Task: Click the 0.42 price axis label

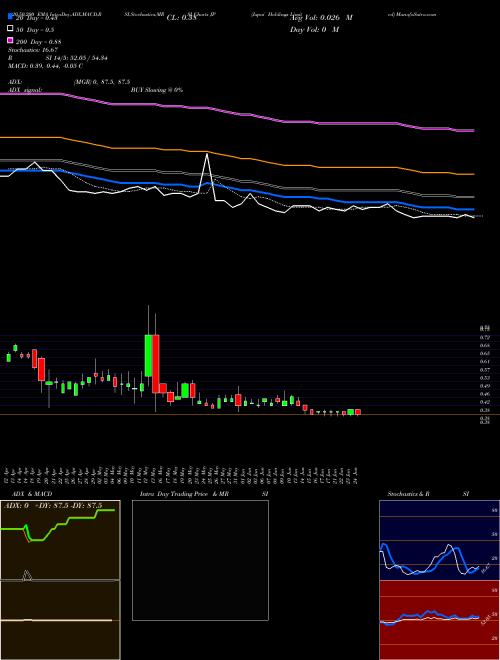Action: 484,402
